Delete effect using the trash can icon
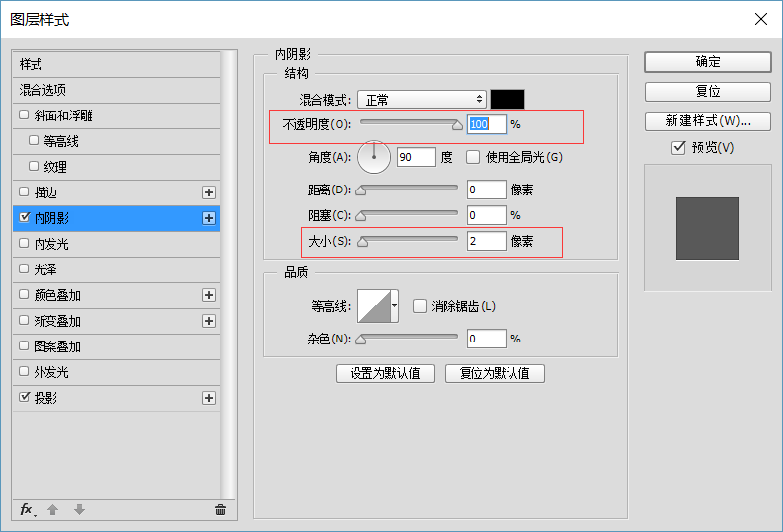 click(x=221, y=510)
